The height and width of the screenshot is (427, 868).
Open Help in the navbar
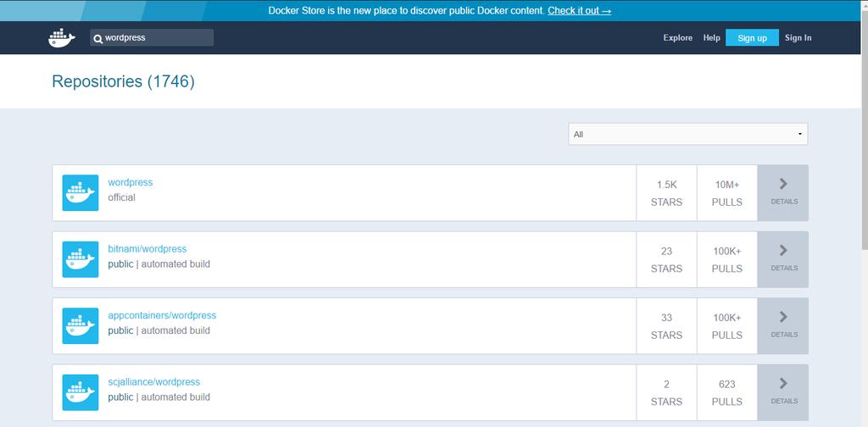(711, 37)
